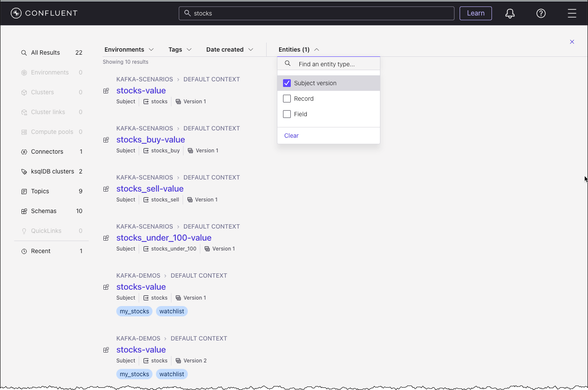
Task: Click the Learn button
Action: pos(476,13)
